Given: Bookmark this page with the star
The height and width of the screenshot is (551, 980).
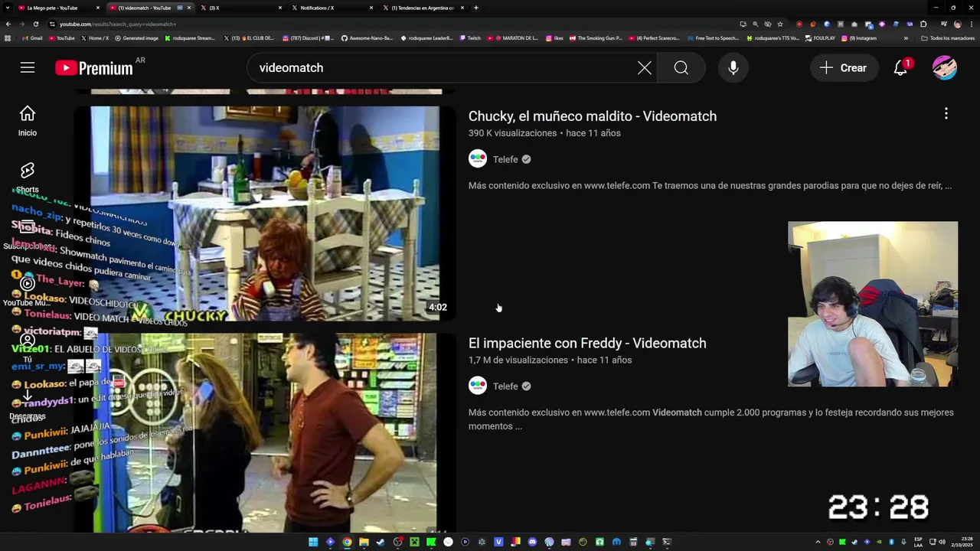Looking at the screenshot, I should pyautogui.click(x=780, y=24).
